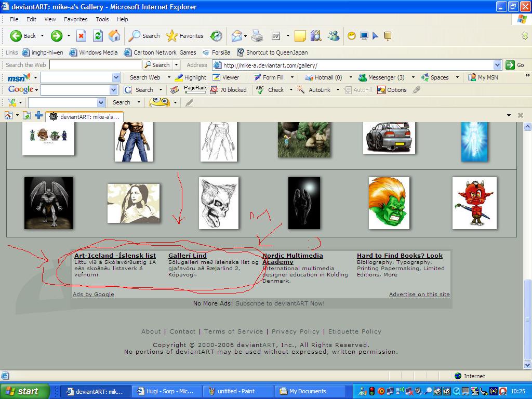This screenshot has width=532, height=399.
Task: Open the Cartoon Network Games links shortcut
Action: pos(160,52)
